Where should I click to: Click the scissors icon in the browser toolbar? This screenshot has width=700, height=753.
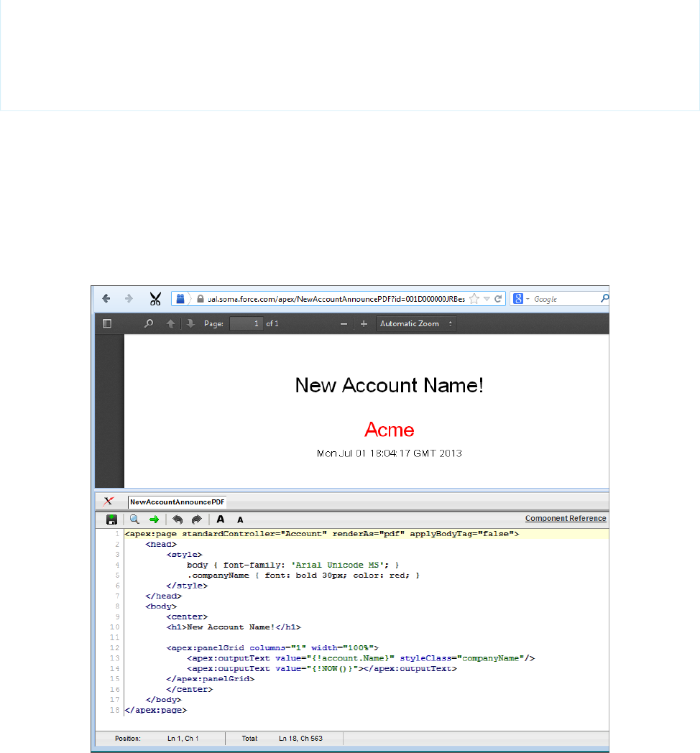tap(155, 299)
